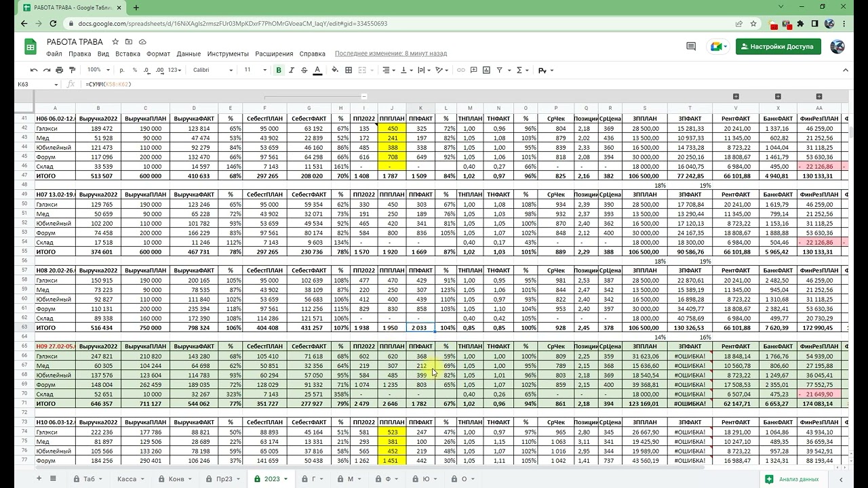
Task: Open the text color picker
Action: pos(317,70)
